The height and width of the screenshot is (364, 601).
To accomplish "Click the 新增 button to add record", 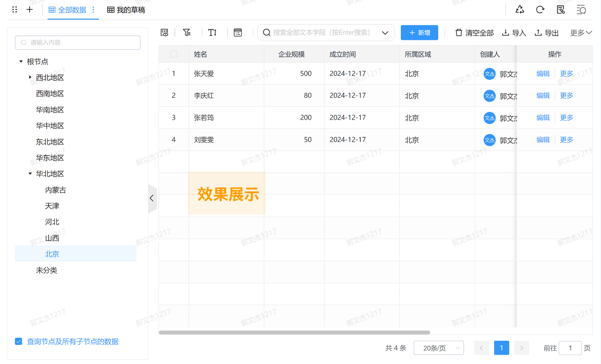I will [419, 33].
